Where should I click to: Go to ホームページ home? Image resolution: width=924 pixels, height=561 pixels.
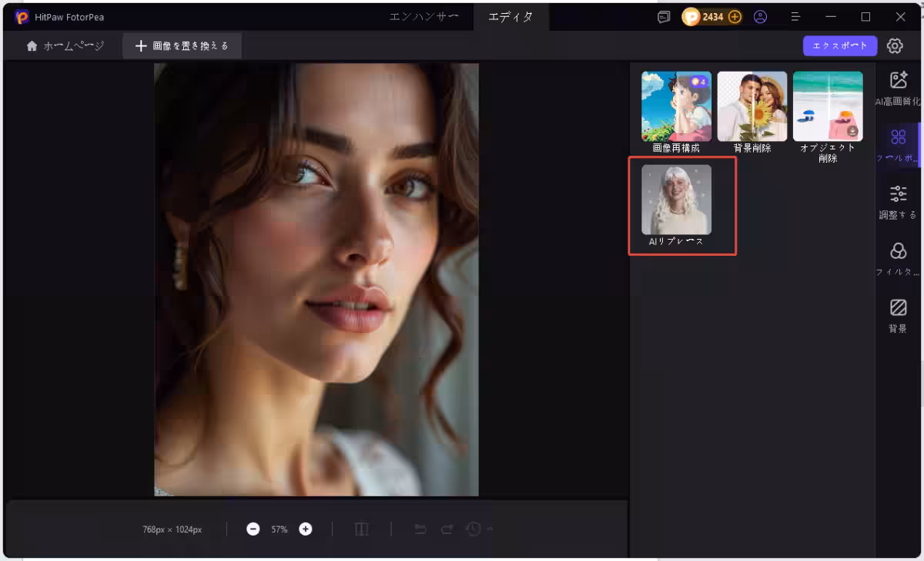(x=65, y=46)
